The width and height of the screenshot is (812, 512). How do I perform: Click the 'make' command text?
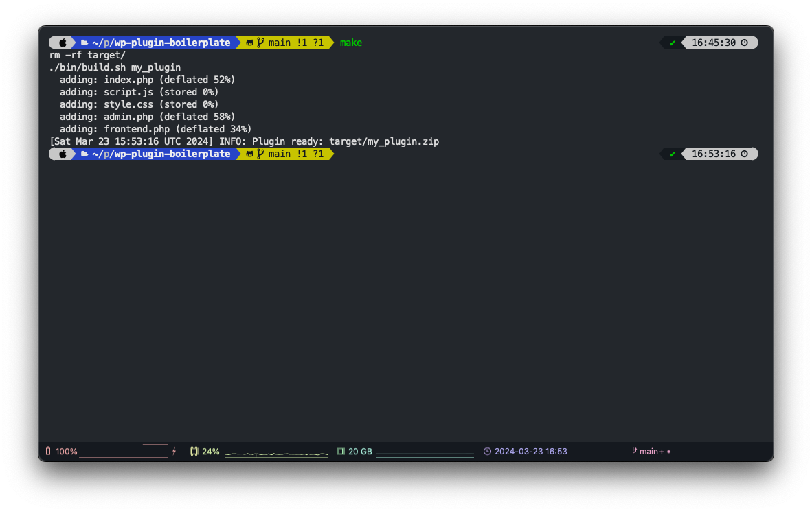coord(351,43)
